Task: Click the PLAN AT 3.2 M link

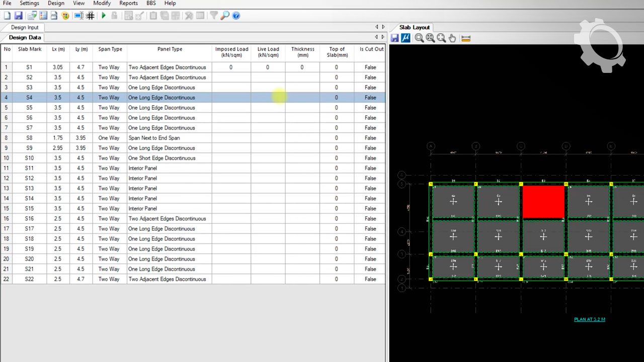Action: 589,319
